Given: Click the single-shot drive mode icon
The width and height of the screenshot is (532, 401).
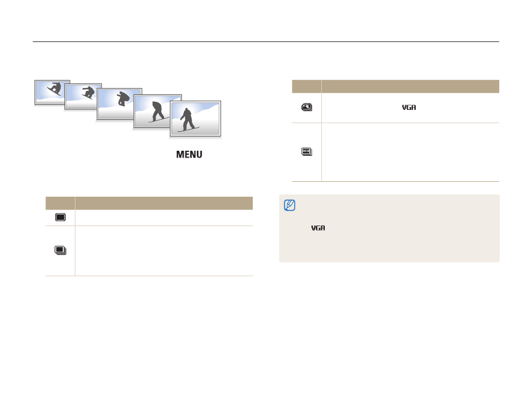Looking at the screenshot, I should (60, 217).
